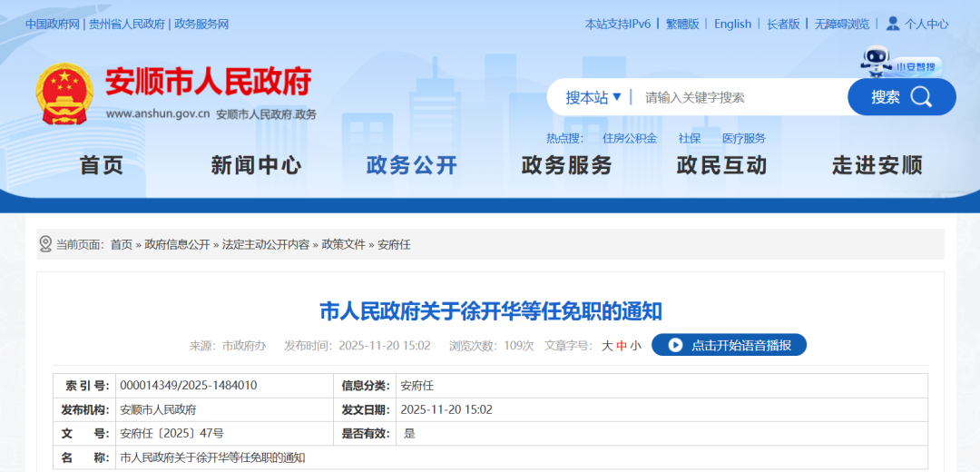Set article font size to 大

pyautogui.click(x=607, y=346)
